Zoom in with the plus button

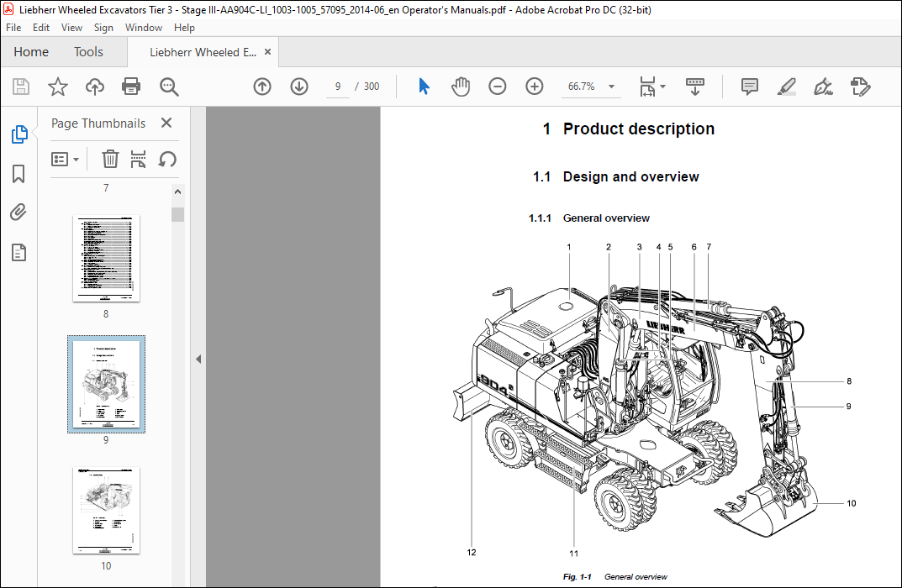pos(535,87)
